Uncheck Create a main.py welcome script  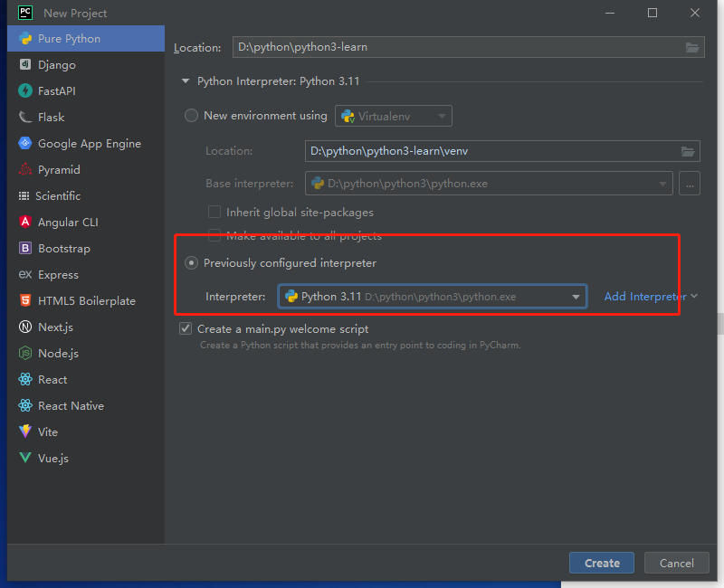click(x=186, y=329)
